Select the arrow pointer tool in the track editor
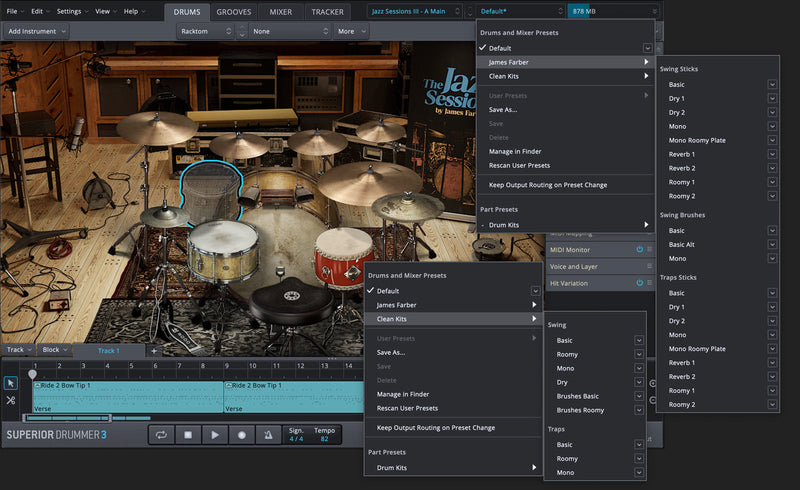800x490 pixels. (x=11, y=383)
